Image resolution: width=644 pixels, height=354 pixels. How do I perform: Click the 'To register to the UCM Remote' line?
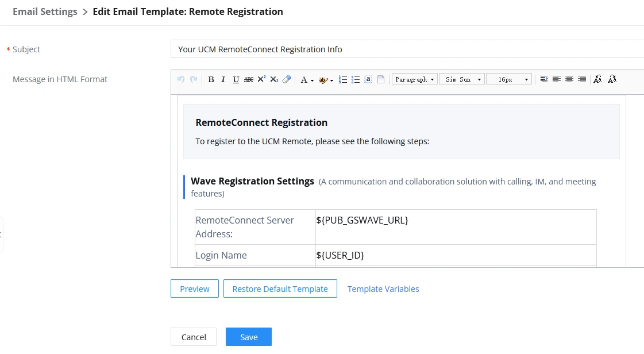click(x=312, y=141)
